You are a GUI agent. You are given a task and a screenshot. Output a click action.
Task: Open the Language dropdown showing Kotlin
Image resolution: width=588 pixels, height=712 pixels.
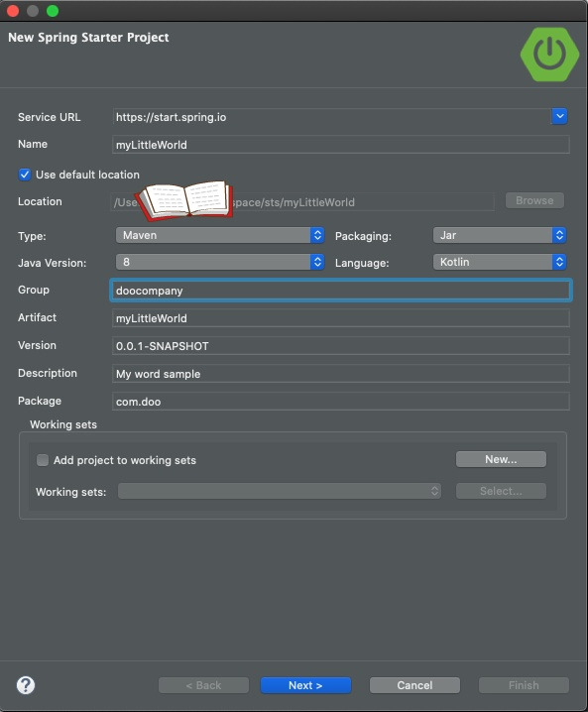(x=500, y=262)
